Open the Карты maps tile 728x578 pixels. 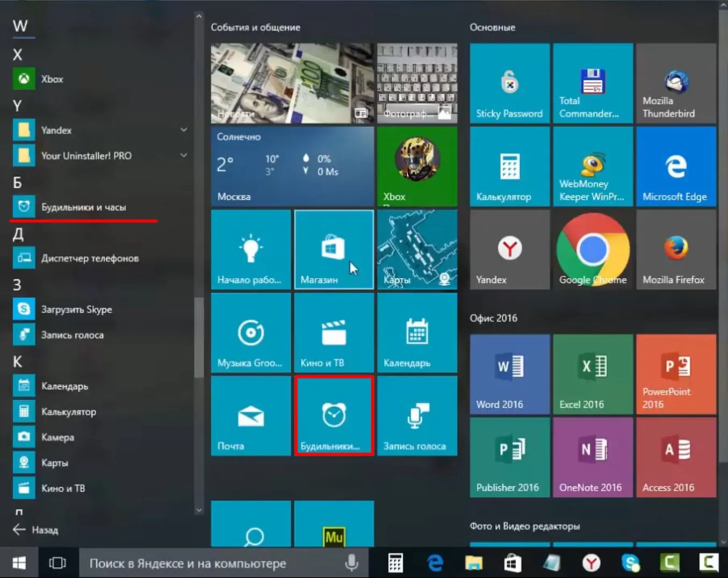[417, 250]
